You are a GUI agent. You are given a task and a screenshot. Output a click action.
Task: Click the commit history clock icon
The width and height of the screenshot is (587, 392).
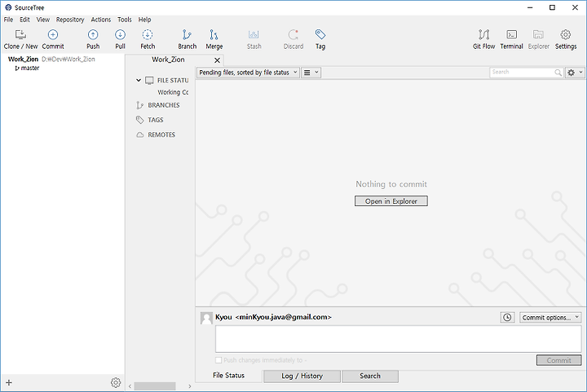507,317
